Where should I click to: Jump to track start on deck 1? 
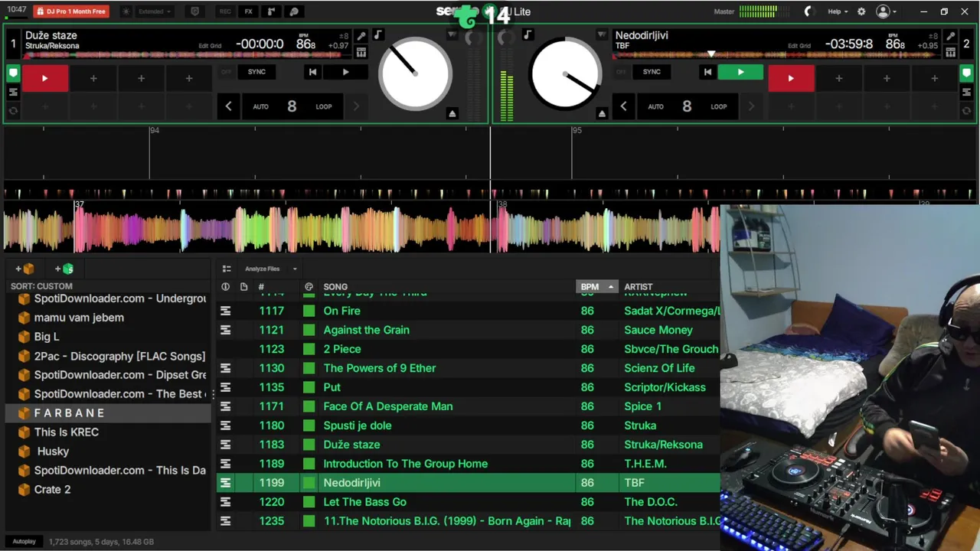point(312,72)
